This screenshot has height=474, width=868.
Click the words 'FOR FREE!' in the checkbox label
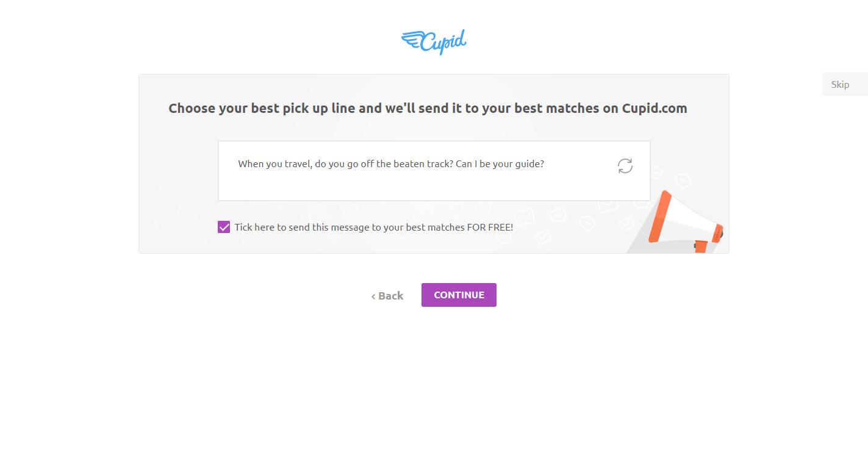pyautogui.click(x=490, y=227)
